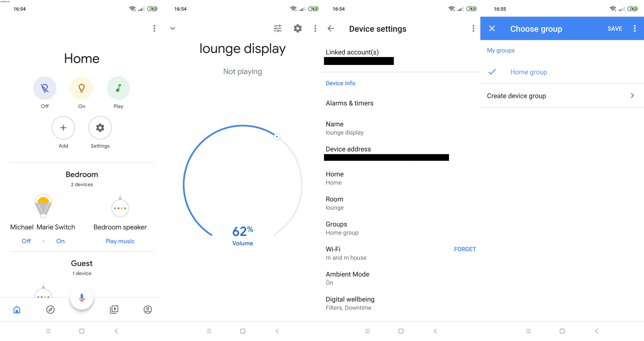The height and width of the screenshot is (341, 644).
Task: Tap FORGET next to Wi-Fi
Action: coord(465,249)
